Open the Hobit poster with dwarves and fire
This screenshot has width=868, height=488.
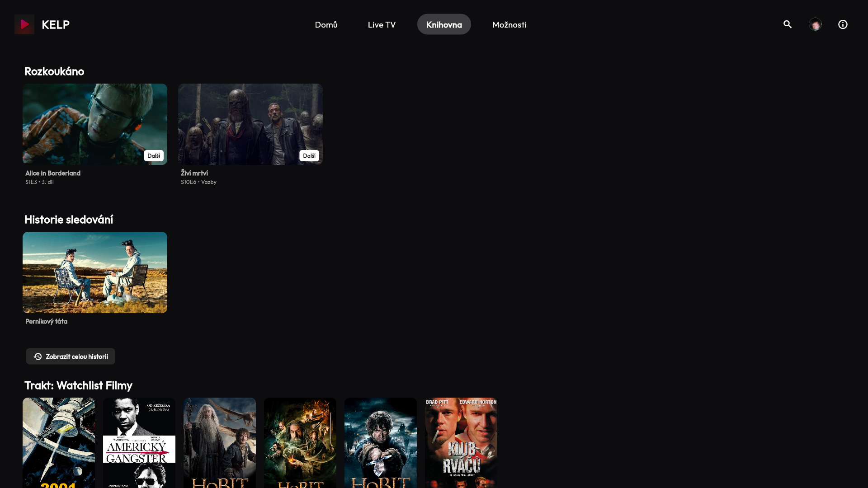pyautogui.click(x=300, y=443)
